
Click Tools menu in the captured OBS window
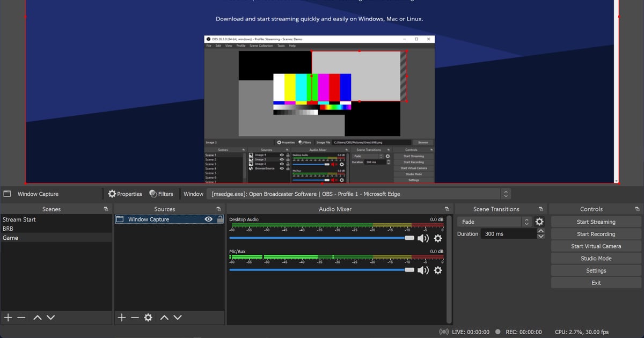coord(281,46)
